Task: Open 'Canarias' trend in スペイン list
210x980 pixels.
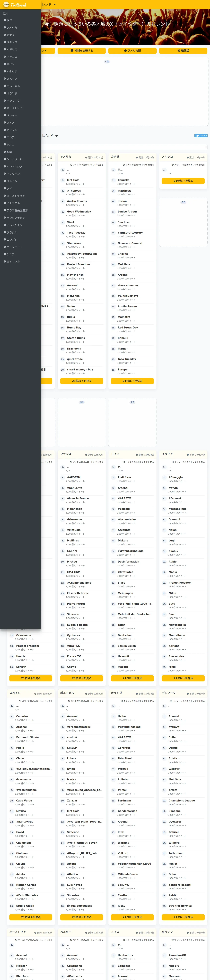Action: 22,716
